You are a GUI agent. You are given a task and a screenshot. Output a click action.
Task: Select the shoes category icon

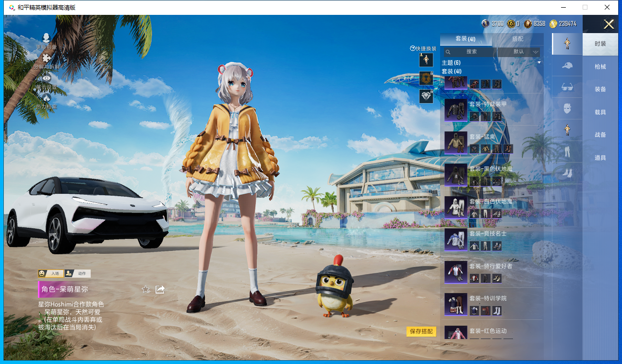[567, 173]
